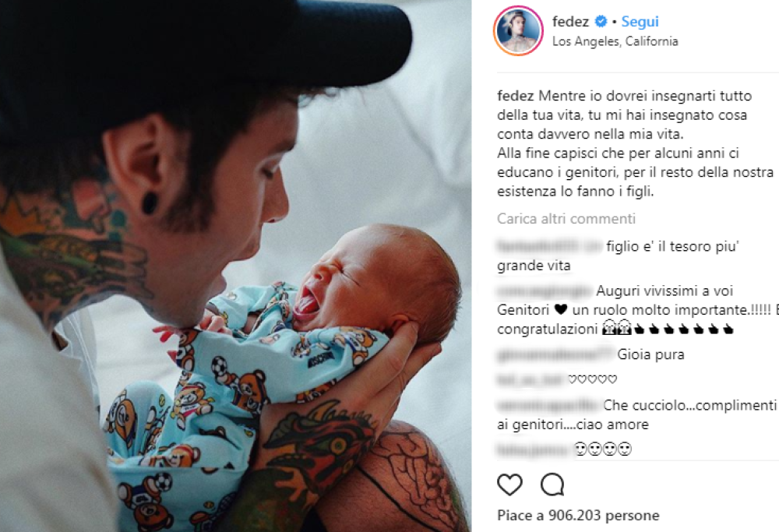Open the blurred username before 'Che cucciolo'
The image size is (779, 532).
tap(548, 405)
